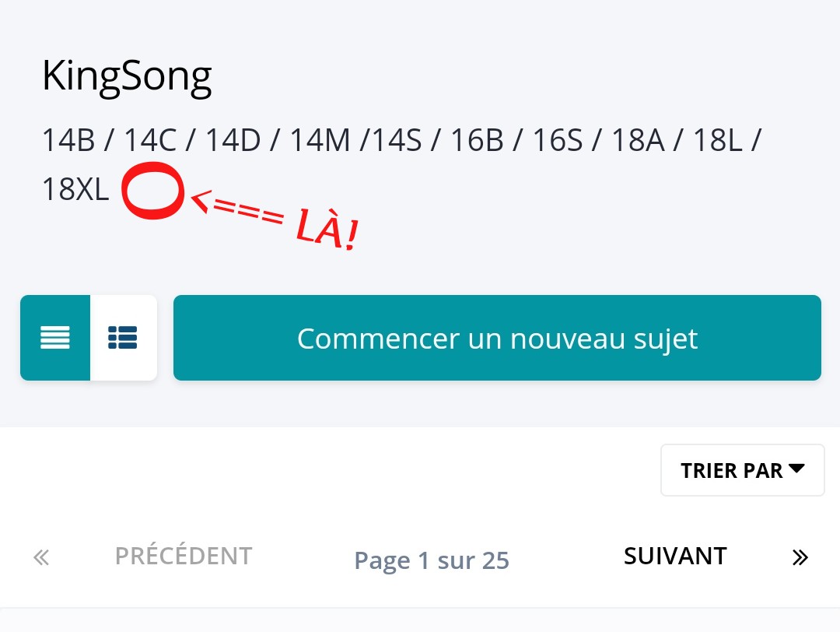Switch to the expanded list view icon

tap(123, 338)
